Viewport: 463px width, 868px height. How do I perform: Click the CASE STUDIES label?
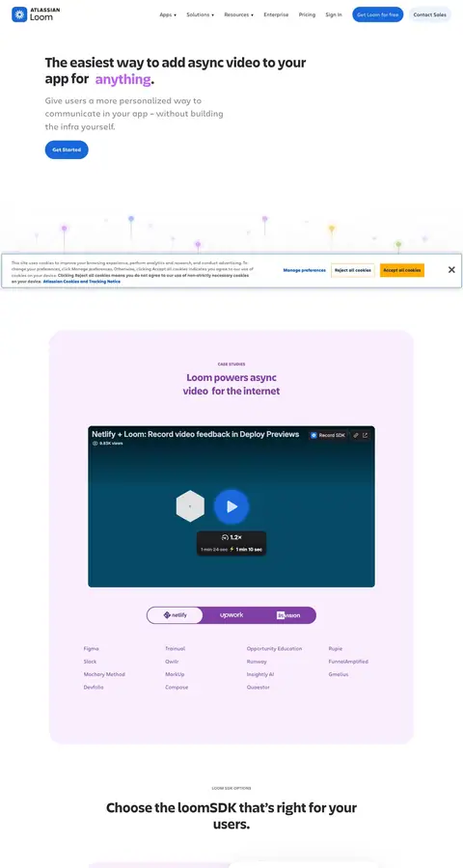coord(231,365)
